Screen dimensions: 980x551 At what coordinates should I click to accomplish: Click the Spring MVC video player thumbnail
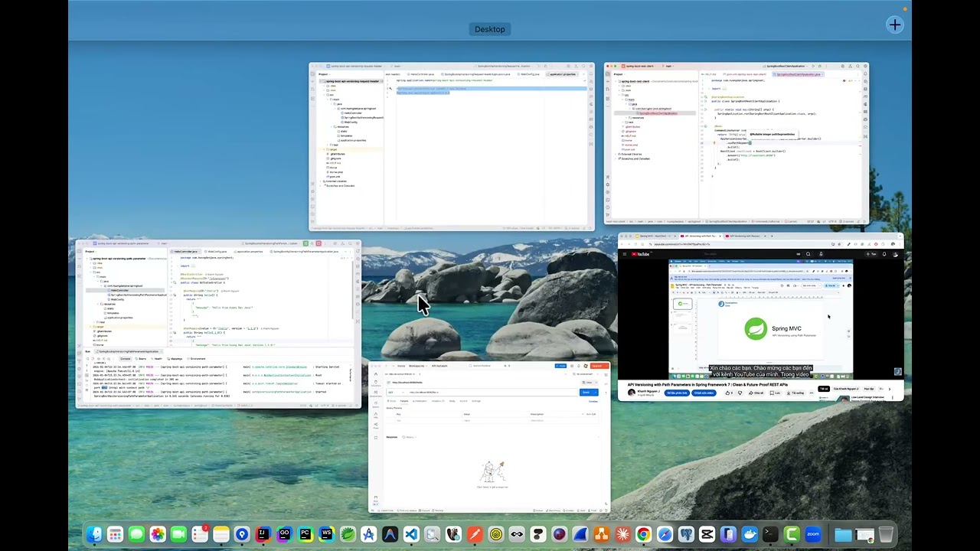(x=761, y=318)
